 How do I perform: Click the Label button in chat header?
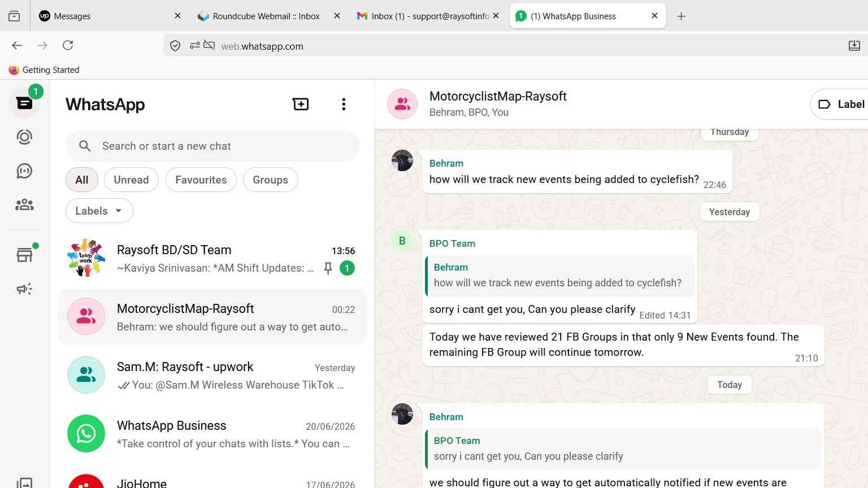pyautogui.click(x=841, y=104)
